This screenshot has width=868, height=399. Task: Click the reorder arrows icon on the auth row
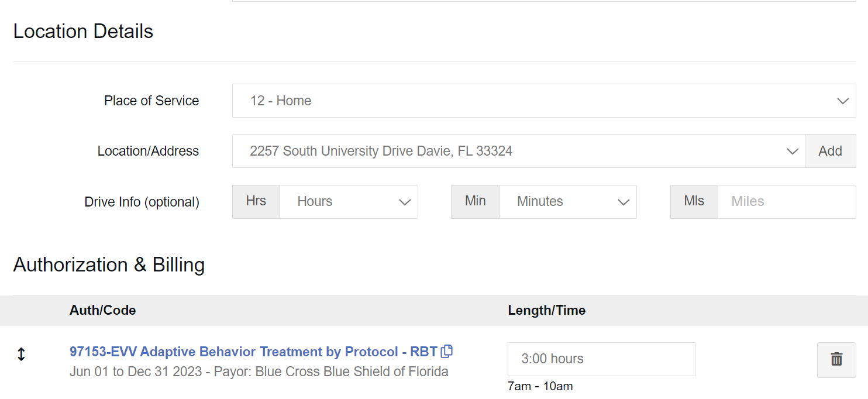click(21, 355)
